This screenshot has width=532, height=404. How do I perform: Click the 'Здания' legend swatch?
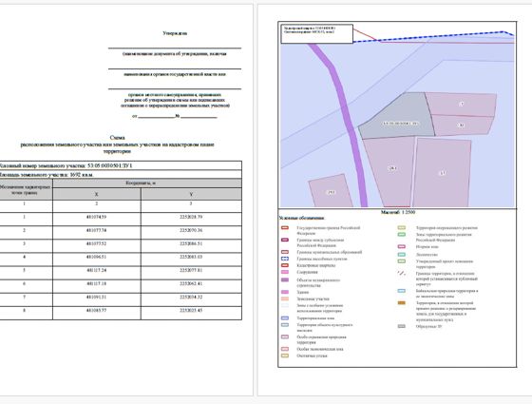[285, 292]
